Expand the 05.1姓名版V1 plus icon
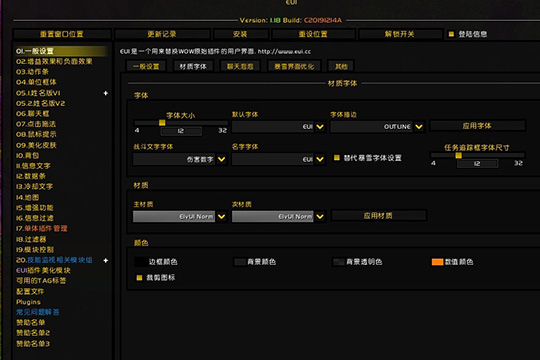This screenshot has width=540, height=360. [106, 93]
